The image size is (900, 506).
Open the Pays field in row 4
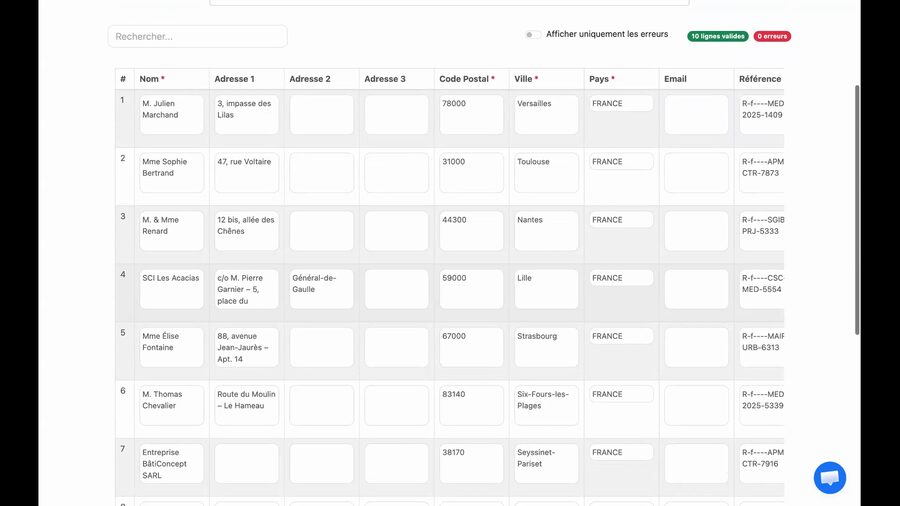(621, 278)
